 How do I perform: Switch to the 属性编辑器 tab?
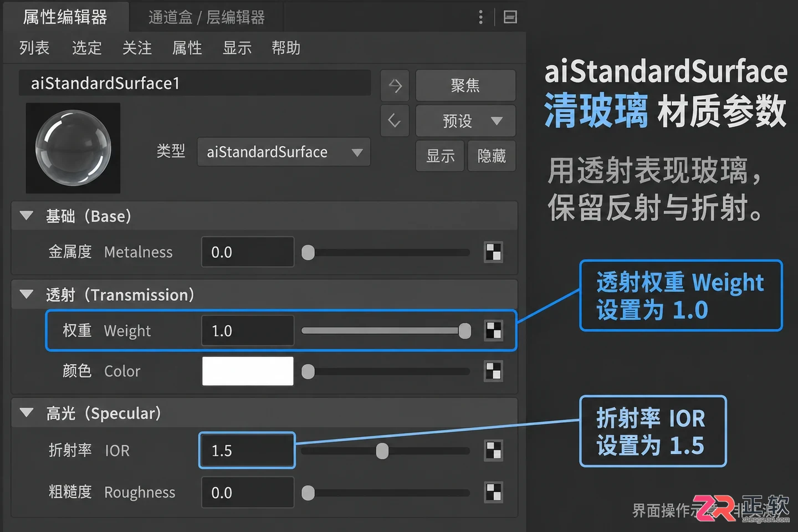(65, 17)
